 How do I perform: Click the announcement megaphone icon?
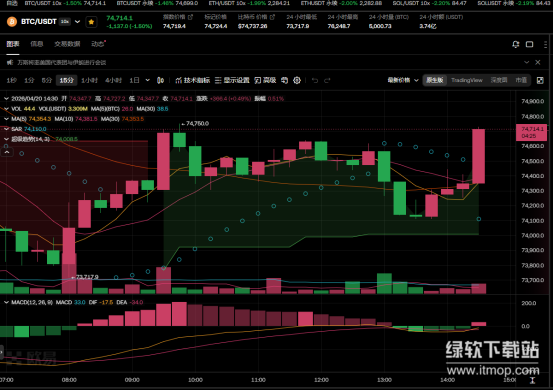pos(10,63)
